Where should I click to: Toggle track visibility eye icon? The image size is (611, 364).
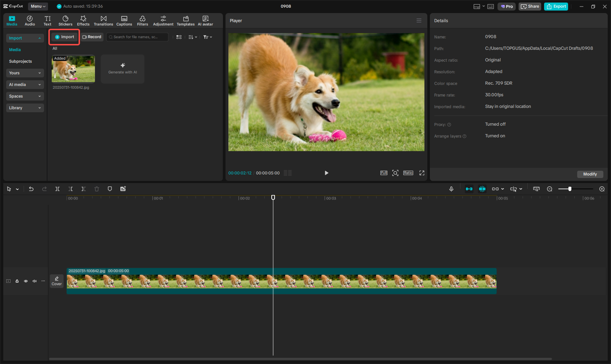[x=26, y=281]
